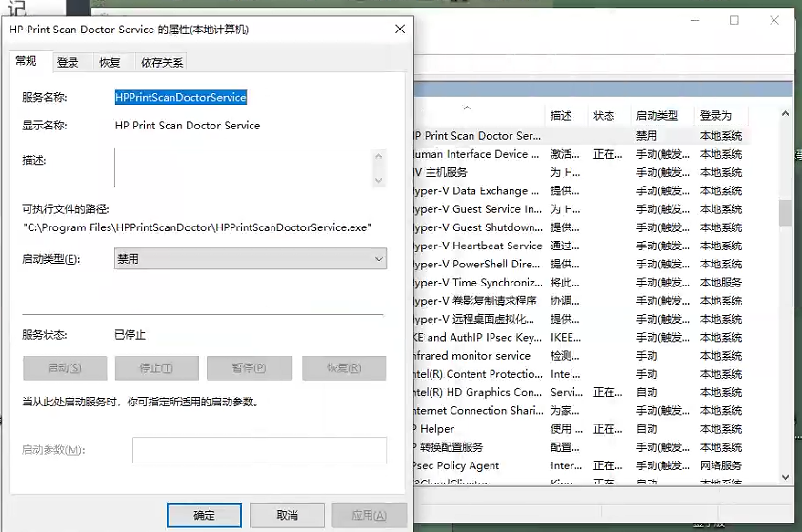Maximize the Services window

(734, 20)
